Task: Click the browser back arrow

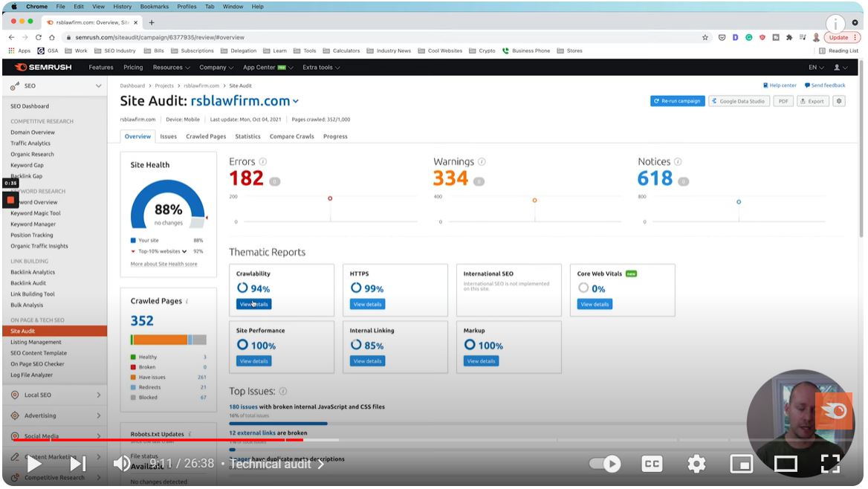Action: click(x=12, y=37)
